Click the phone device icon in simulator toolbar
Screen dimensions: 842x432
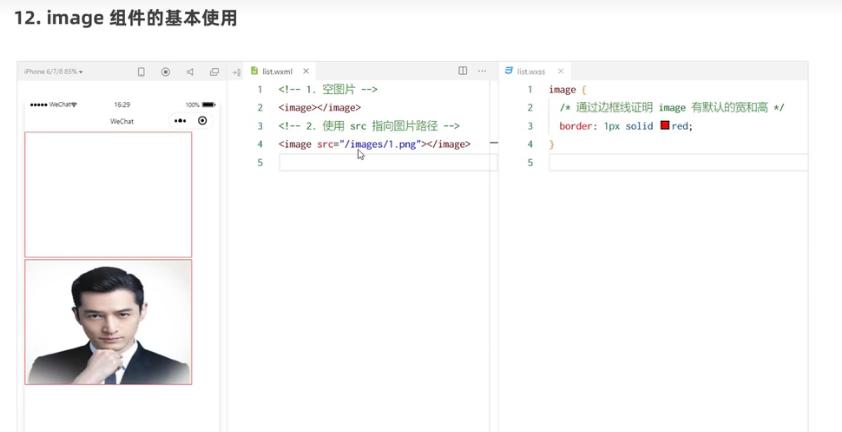click(141, 71)
